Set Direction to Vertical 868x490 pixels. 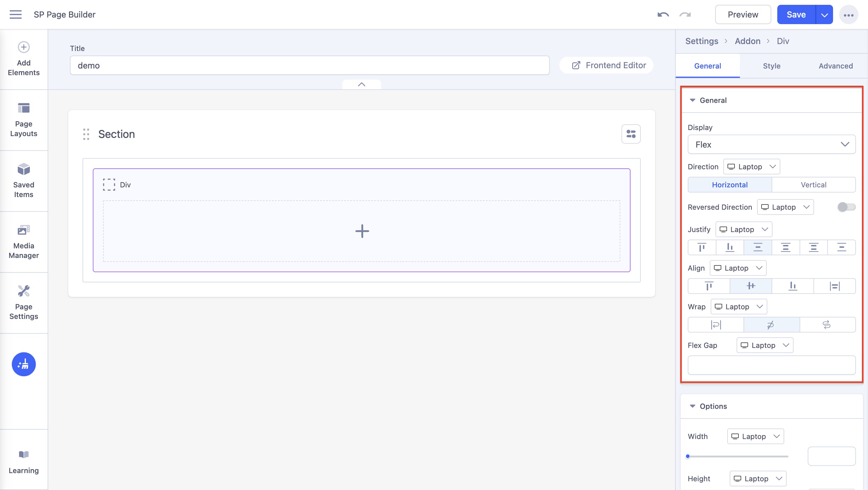coord(813,185)
